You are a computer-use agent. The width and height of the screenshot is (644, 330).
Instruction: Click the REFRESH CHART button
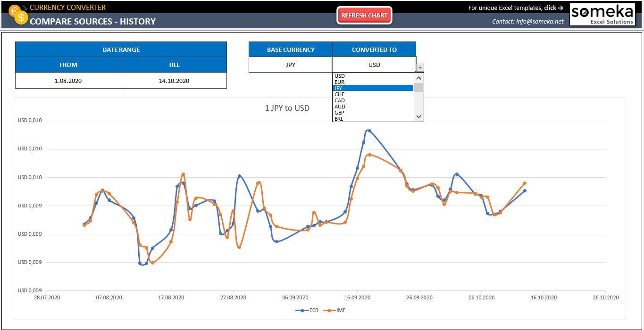point(364,16)
